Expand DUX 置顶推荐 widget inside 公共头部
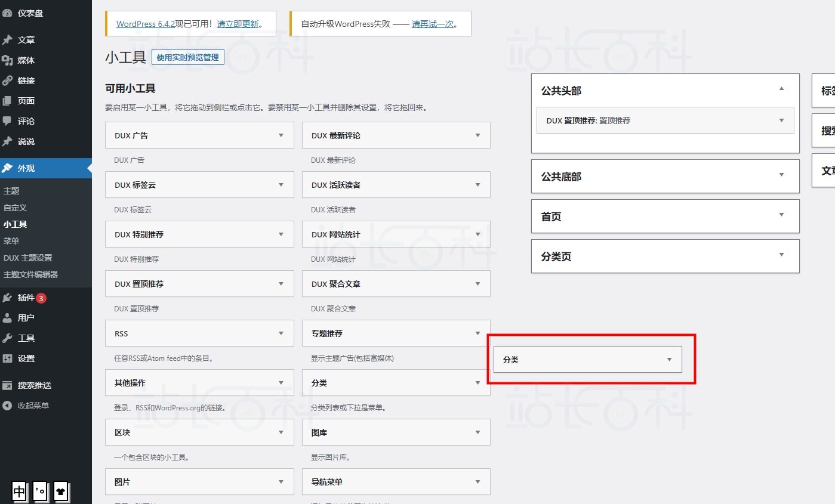 click(782, 120)
